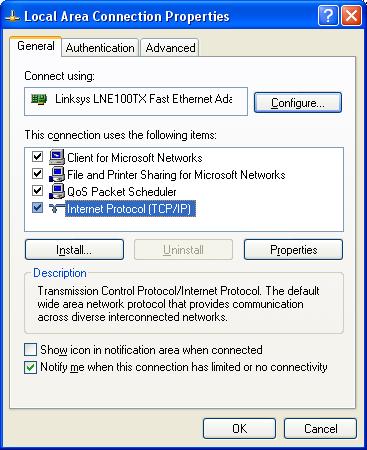Toggle the Internet Protocol (TCP/IP) checkbox

tap(37, 208)
